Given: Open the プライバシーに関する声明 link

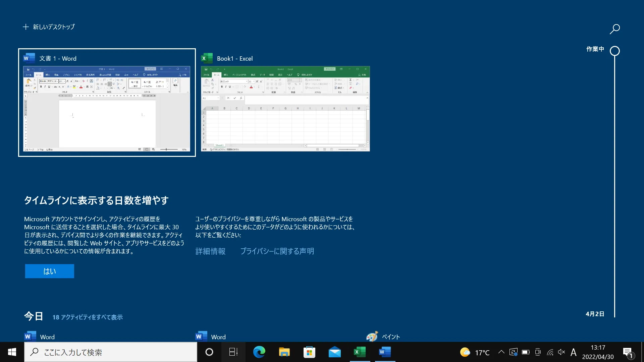Looking at the screenshot, I should click(277, 251).
